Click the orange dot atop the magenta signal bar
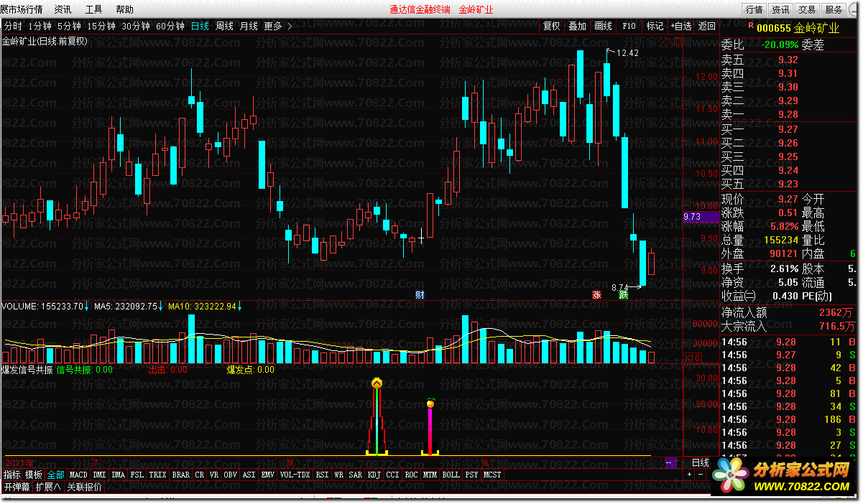This screenshot has height=504, width=863. click(x=430, y=403)
